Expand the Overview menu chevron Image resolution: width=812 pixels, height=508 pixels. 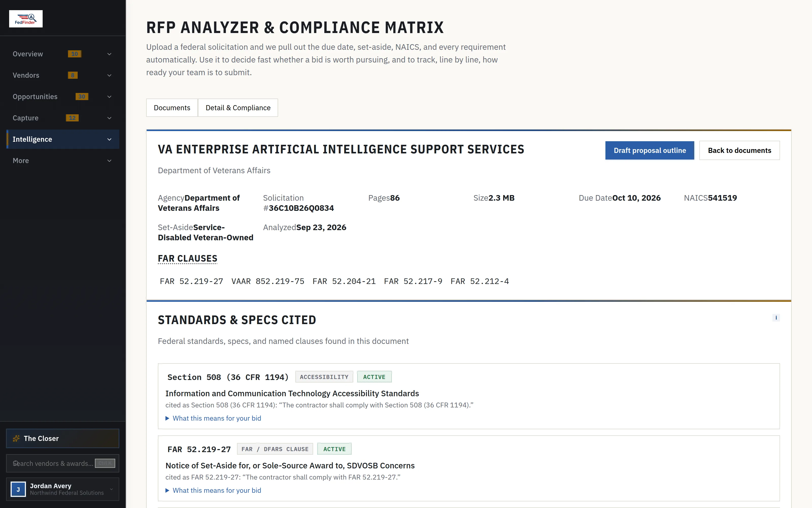(x=109, y=54)
